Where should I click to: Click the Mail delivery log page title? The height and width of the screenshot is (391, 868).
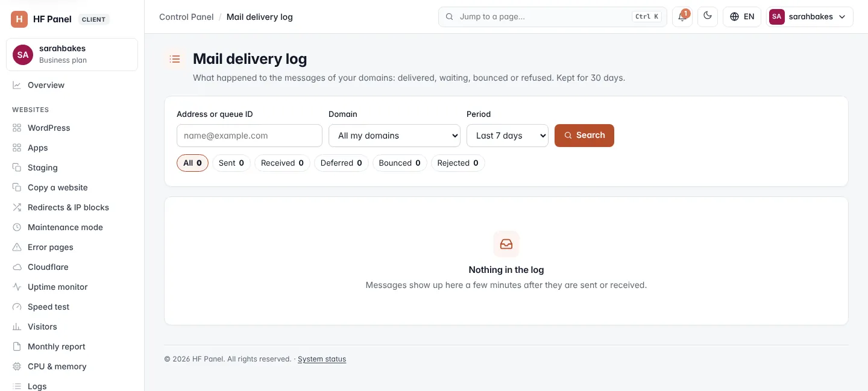coord(250,59)
